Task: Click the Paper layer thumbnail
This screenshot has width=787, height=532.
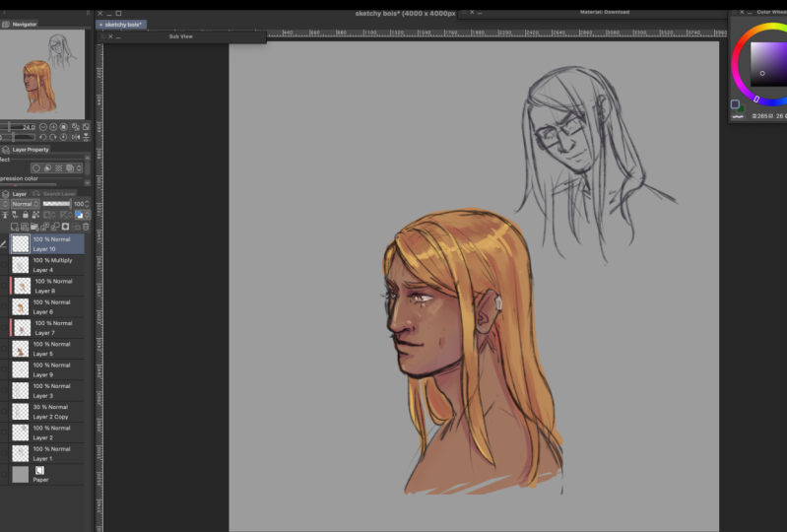Action: 20,474
